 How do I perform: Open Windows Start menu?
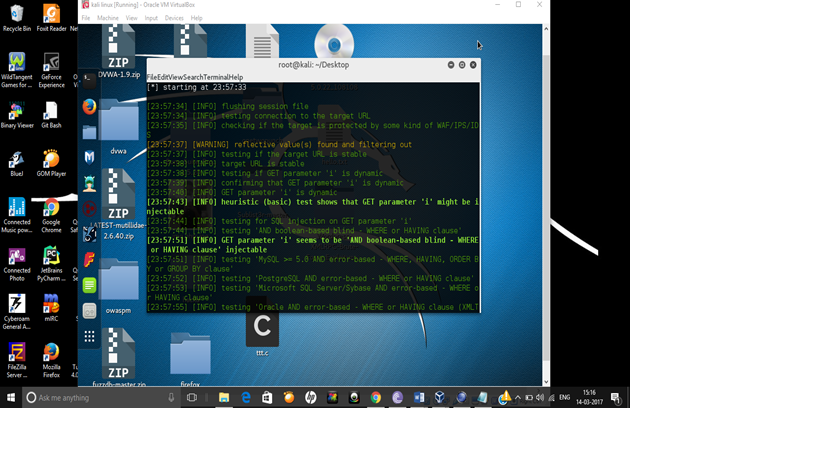[x=11, y=397]
